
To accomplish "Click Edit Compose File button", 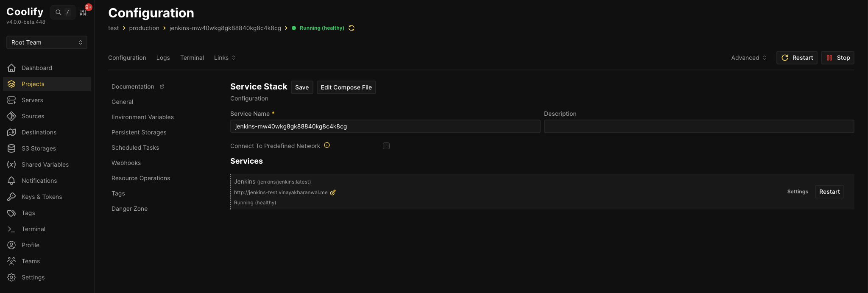I will pyautogui.click(x=346, y=87).
